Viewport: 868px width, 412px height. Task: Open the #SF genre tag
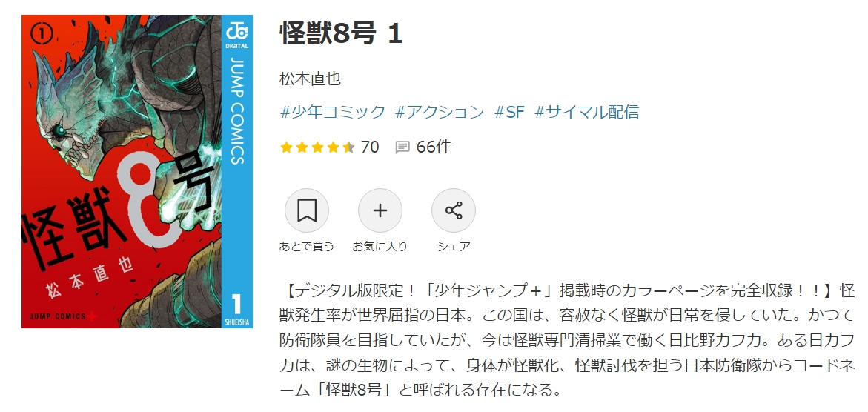(509, 112)
